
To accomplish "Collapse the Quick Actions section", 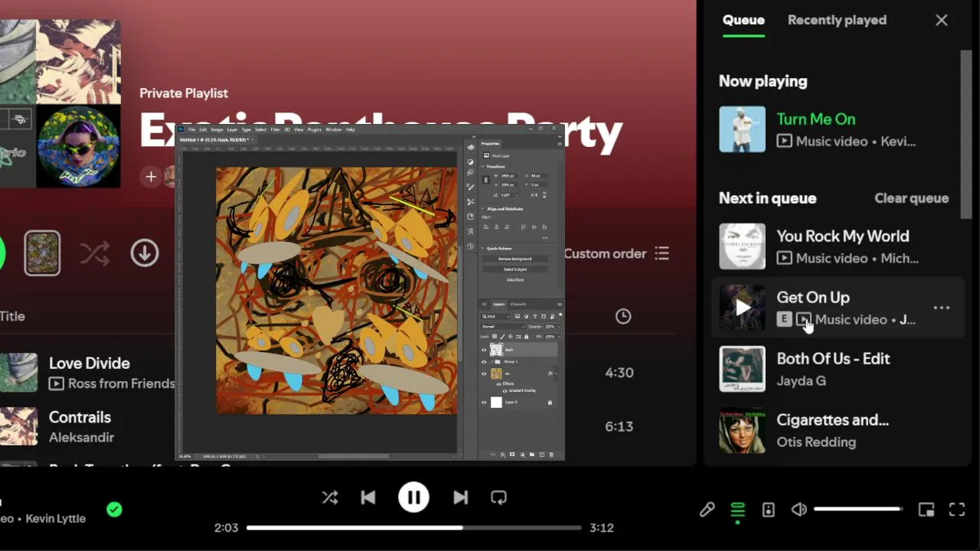I will click(482, 249).
